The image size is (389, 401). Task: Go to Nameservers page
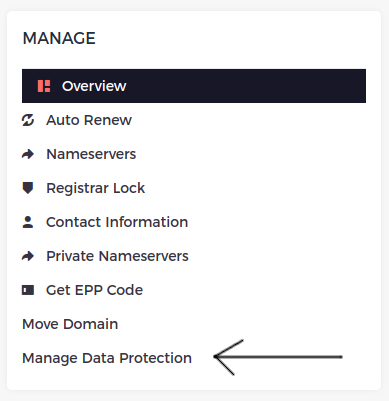[91, 154]
